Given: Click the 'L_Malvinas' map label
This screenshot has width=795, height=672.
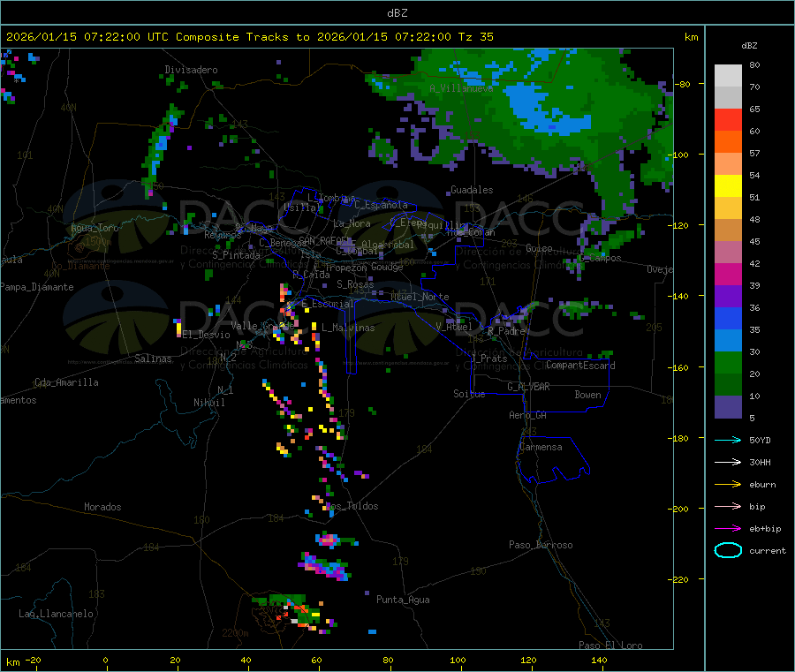Looking at the screenshot, I should pos(348,328).
